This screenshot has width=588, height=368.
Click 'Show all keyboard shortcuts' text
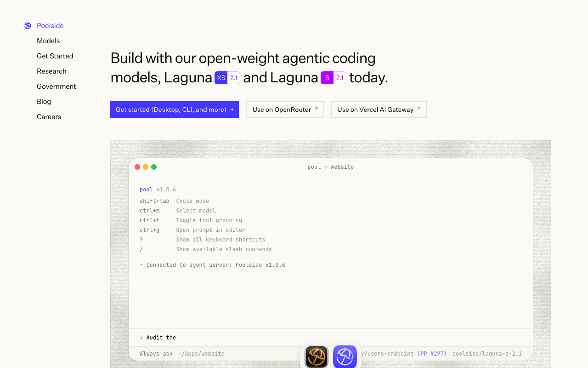point(220,240)
